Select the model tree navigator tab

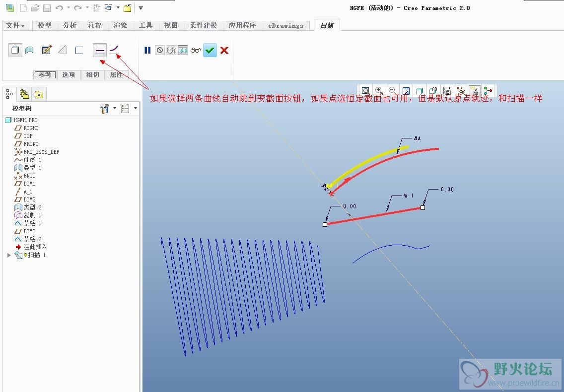tap(10, 94)
